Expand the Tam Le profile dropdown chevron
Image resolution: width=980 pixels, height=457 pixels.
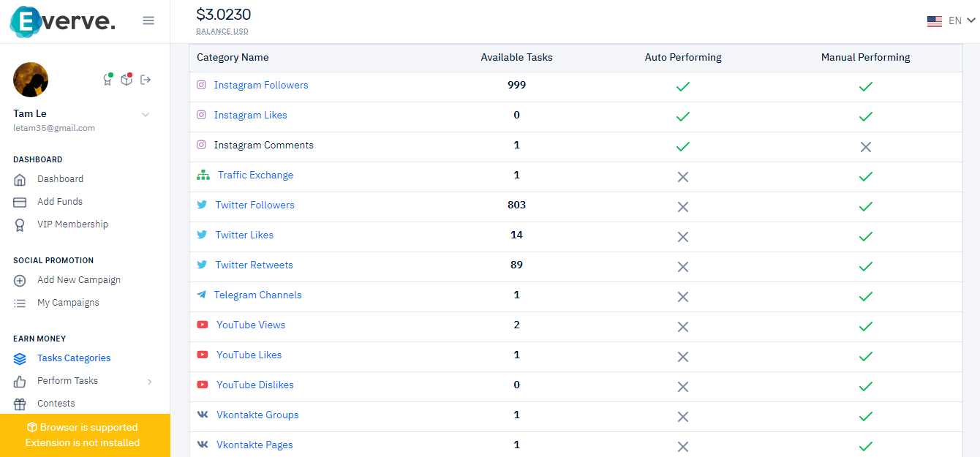click(146, 114)
